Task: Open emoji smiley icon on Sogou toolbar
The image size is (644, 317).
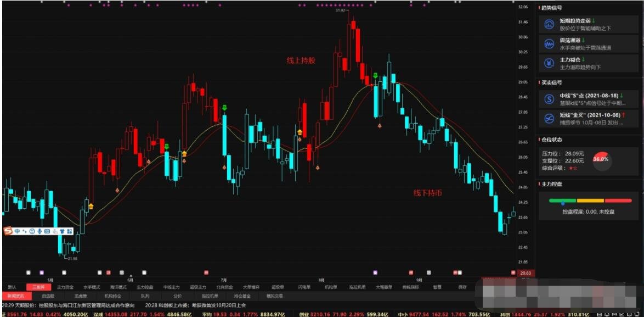Action: coord(32,231)
